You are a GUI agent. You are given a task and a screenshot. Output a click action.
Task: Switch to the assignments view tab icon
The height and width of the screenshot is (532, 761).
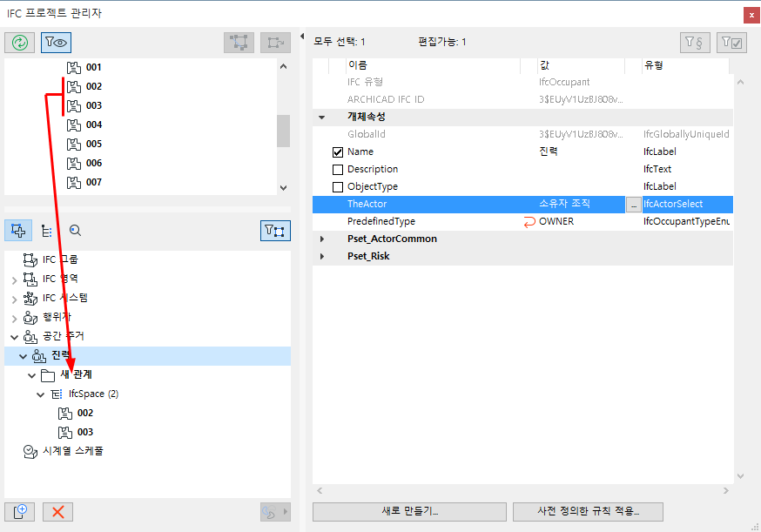[x=18, y=230]
